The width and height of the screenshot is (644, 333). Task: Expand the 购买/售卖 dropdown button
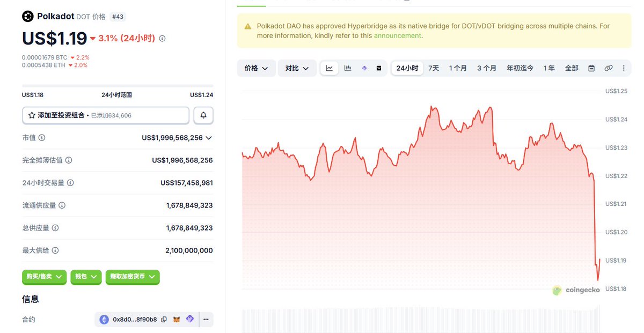pyautogui.click(x=44, y=277)
